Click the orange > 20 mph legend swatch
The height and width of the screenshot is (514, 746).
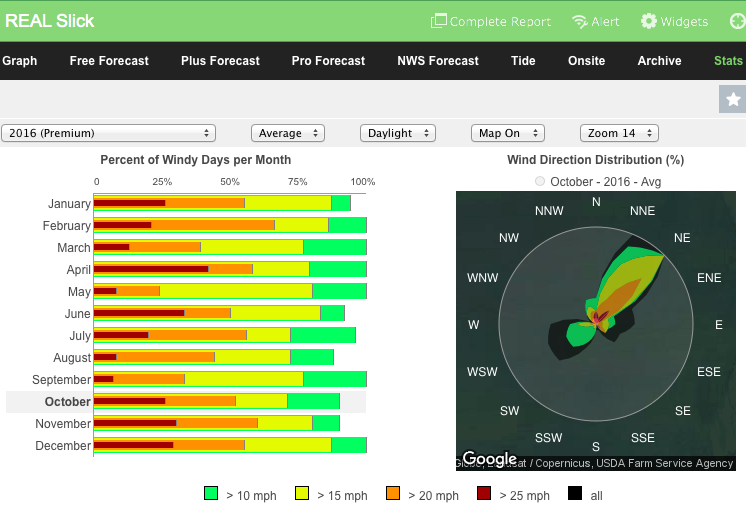393,493
